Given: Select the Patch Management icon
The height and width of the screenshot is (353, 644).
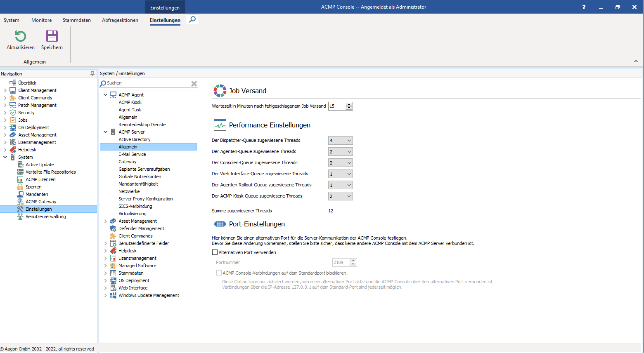Looking at the screenshot, I should pos(13,105).
